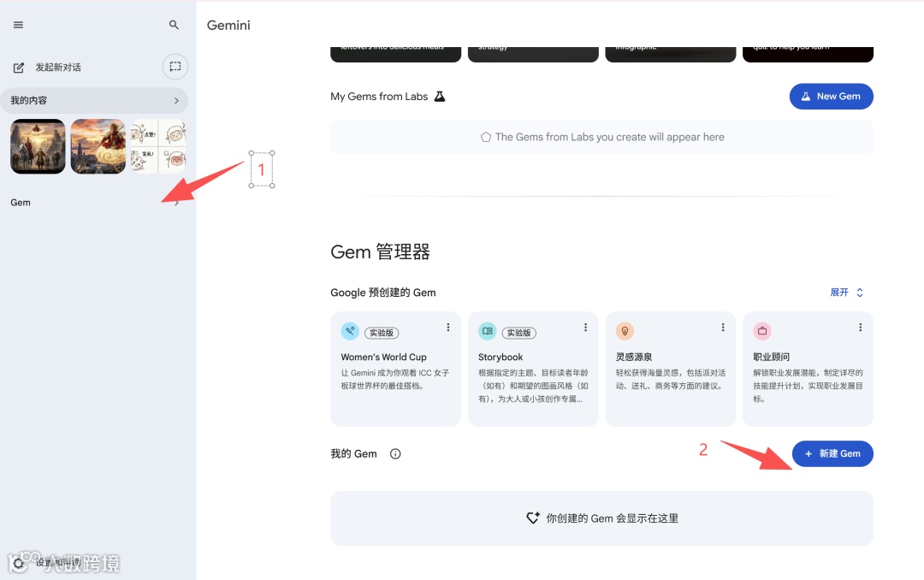Click the new chat pencil icon
Screen dimensions: 924x580
(19, 68)
